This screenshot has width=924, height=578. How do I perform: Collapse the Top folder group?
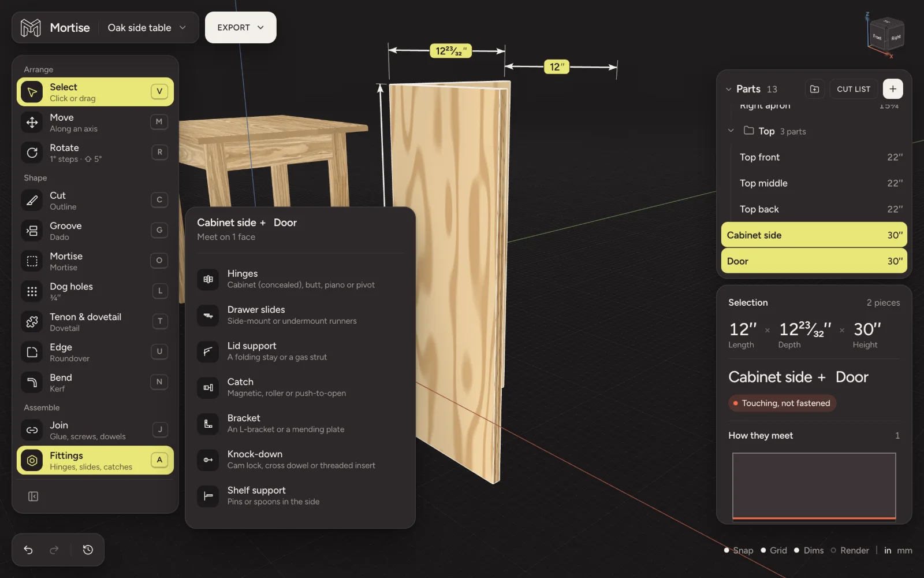[x=731, y=131]
